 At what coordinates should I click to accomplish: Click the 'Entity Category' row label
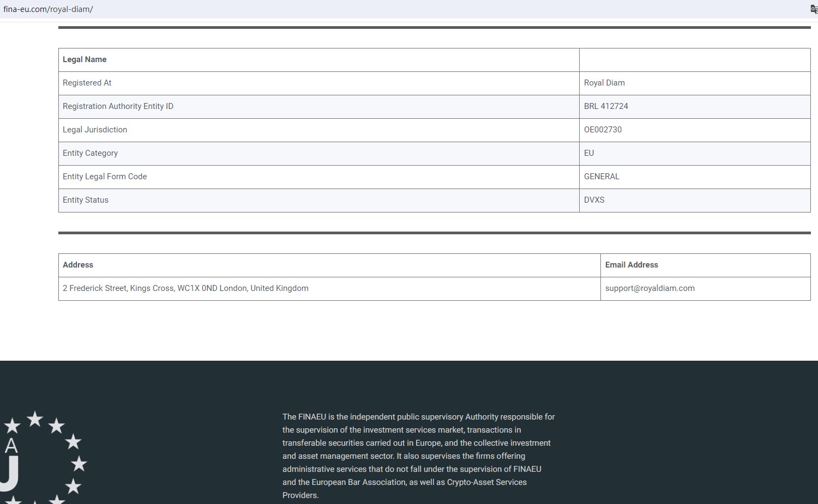90,153
